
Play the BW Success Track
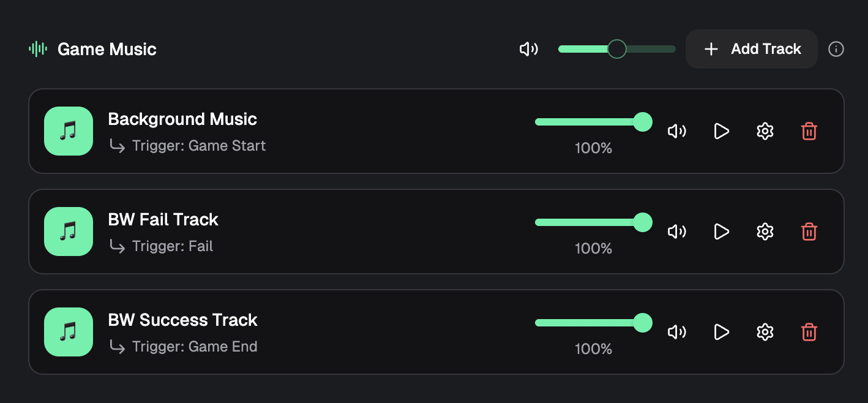722,332
